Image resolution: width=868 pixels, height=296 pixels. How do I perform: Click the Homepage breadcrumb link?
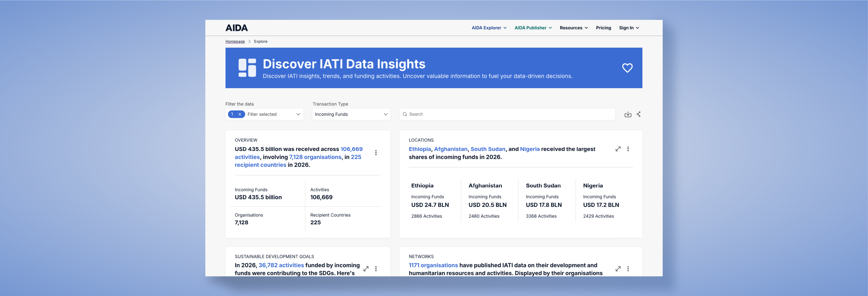click(x=235, y=41)
